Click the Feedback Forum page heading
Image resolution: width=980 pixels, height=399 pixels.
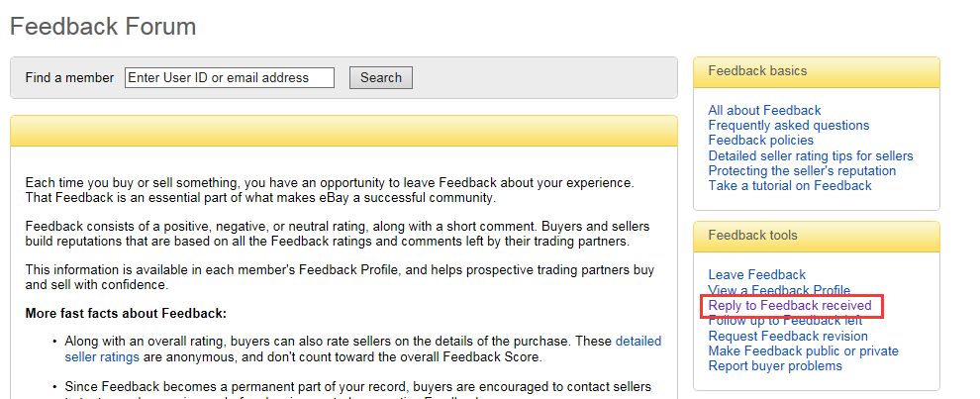click(x=103, y=27)
